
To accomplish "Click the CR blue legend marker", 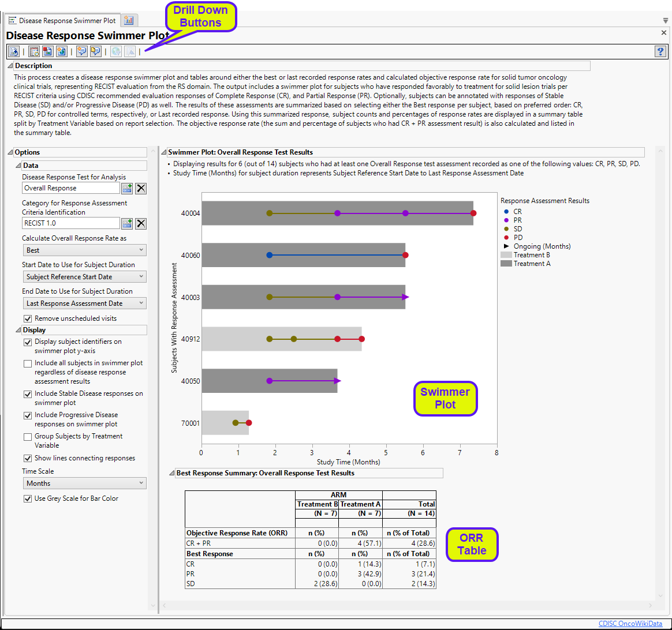I will [506, 212].
